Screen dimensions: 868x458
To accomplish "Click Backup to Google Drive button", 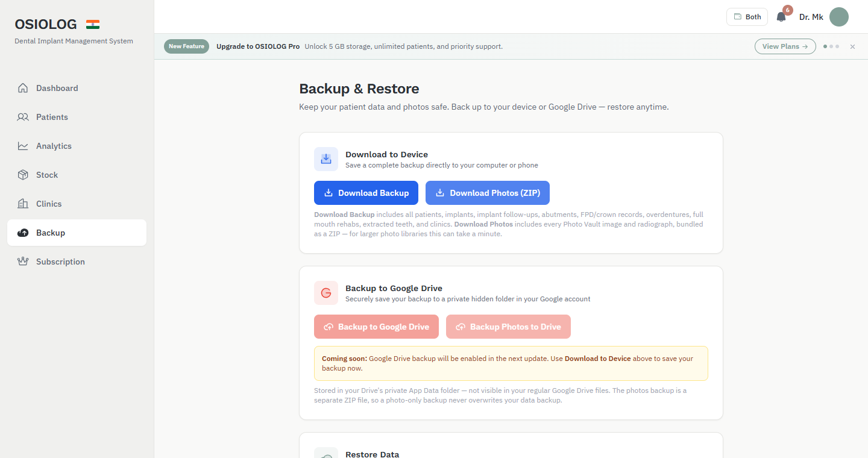I will pos(376,327).
